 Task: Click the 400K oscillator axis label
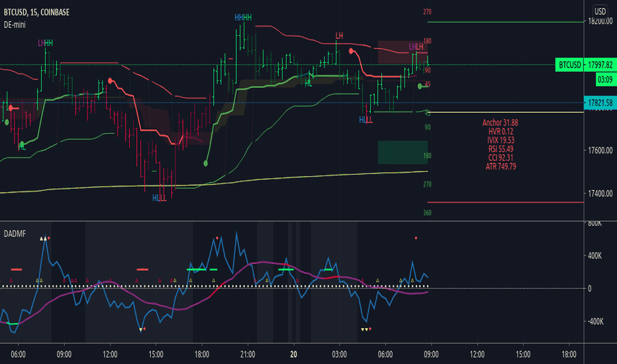coord(594,255)
